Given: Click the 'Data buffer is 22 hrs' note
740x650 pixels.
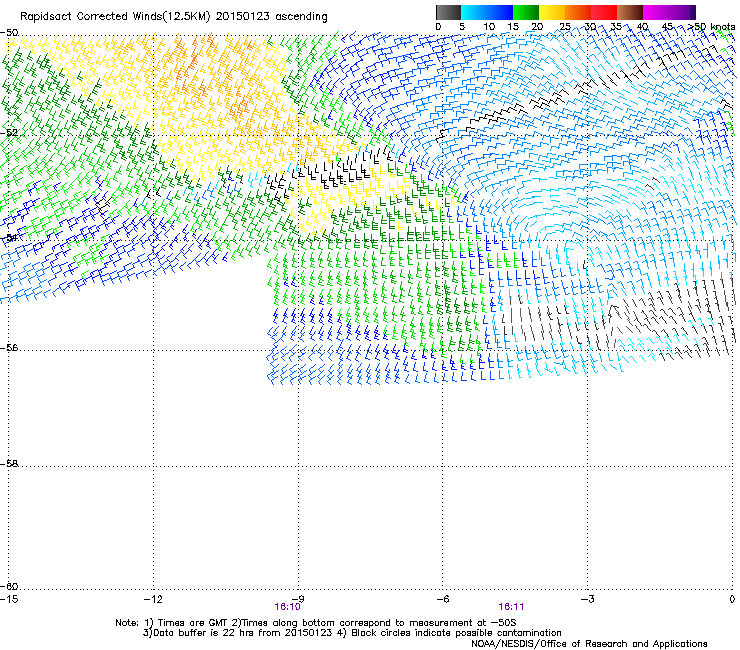Looking at the screenshot, I should coord(352,633).
